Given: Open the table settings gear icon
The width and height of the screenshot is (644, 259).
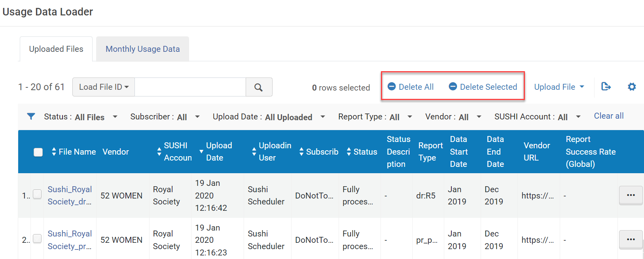Looking at the screenshot, I should [x=632, y=87].
